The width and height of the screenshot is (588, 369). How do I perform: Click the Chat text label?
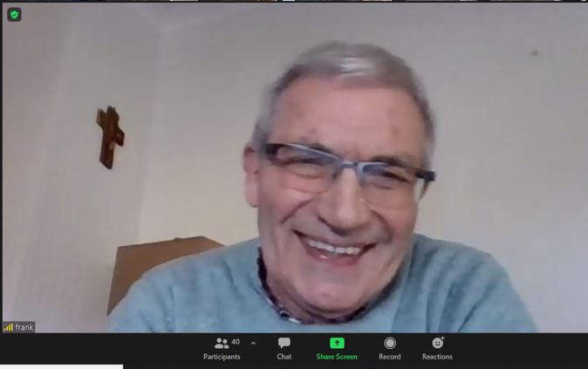click(x=284, y=357)
